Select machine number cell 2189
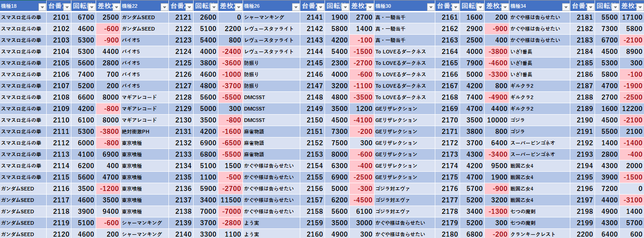The image size is (644, 238). pos(582,109)
